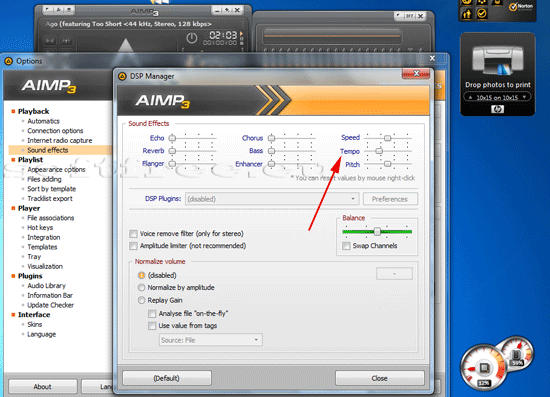Open Tracklist export options page
The image size is (550, 397).
tap(50, 198)
